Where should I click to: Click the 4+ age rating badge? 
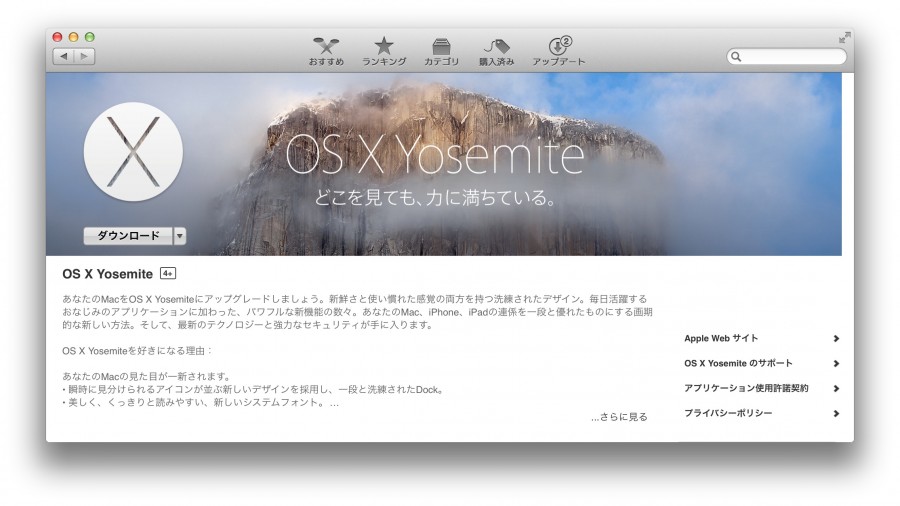tap(168, 274)
